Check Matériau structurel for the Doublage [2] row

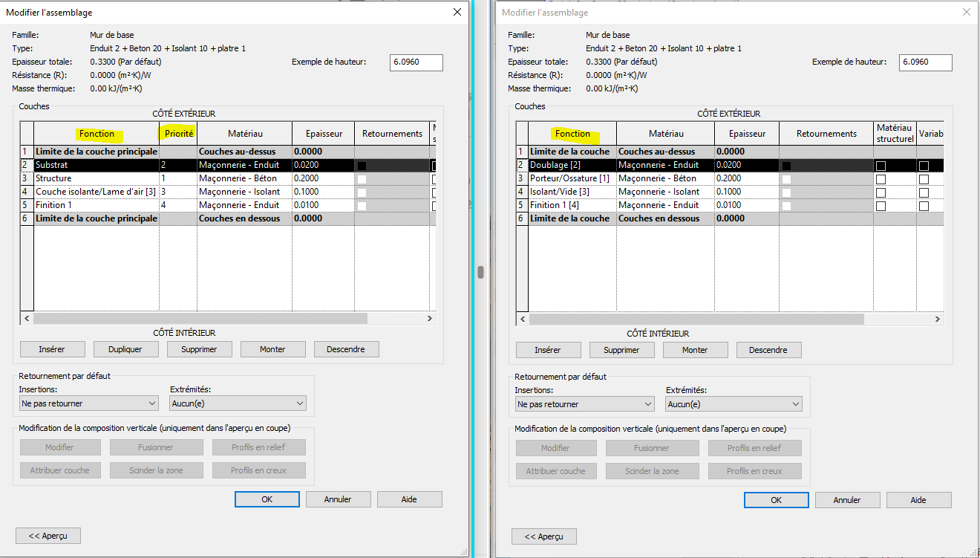[x=881, y=166]
